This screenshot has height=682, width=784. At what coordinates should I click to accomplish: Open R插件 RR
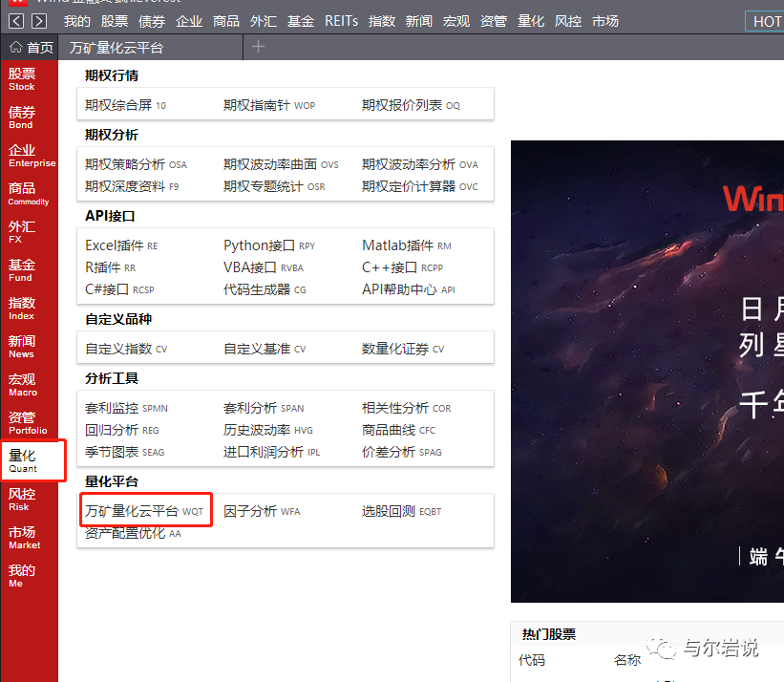click(111, 267)
